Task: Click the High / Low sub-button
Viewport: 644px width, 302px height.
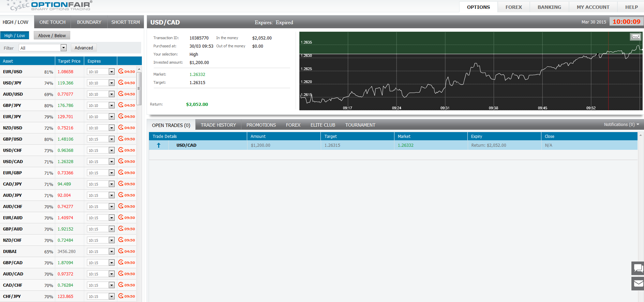Action: coord(15,35)
